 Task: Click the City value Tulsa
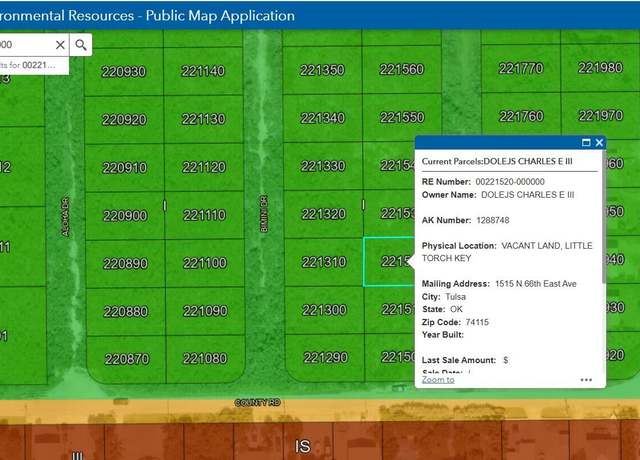[x=455, y=297]
